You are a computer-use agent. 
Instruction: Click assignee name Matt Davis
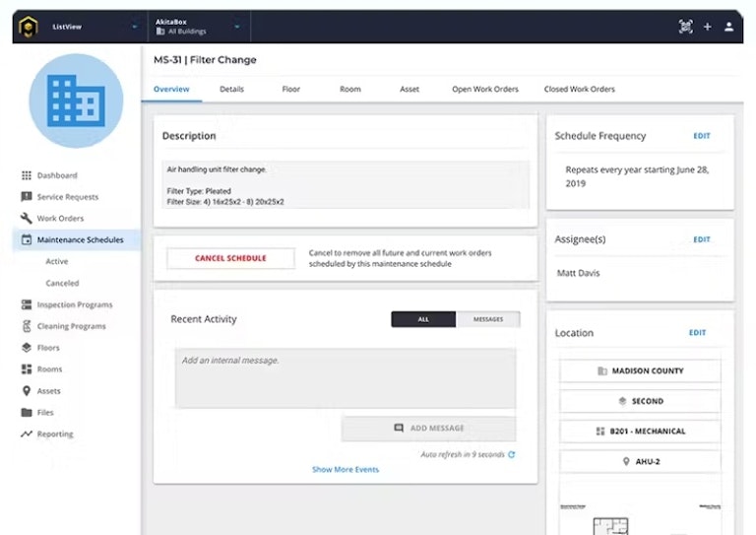[x=578, y=273]
